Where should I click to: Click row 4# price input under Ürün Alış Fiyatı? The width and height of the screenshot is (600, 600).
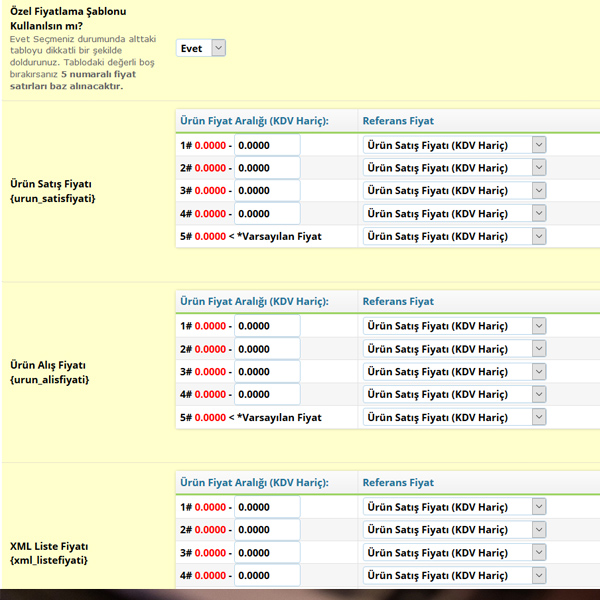click(267, 394)
